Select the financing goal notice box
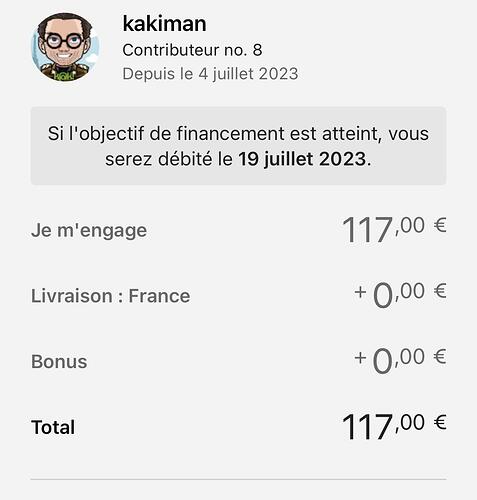This screenshot has height=500, width=477. tap(238, 146)
